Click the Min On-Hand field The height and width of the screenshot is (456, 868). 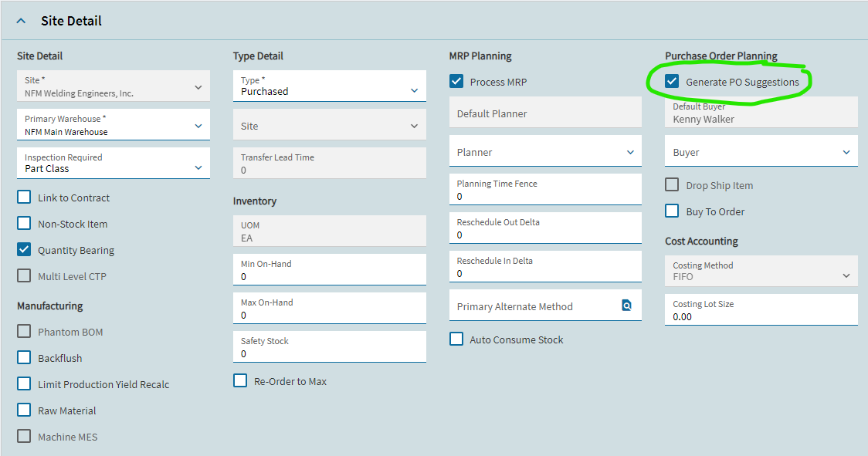(330, 269)
